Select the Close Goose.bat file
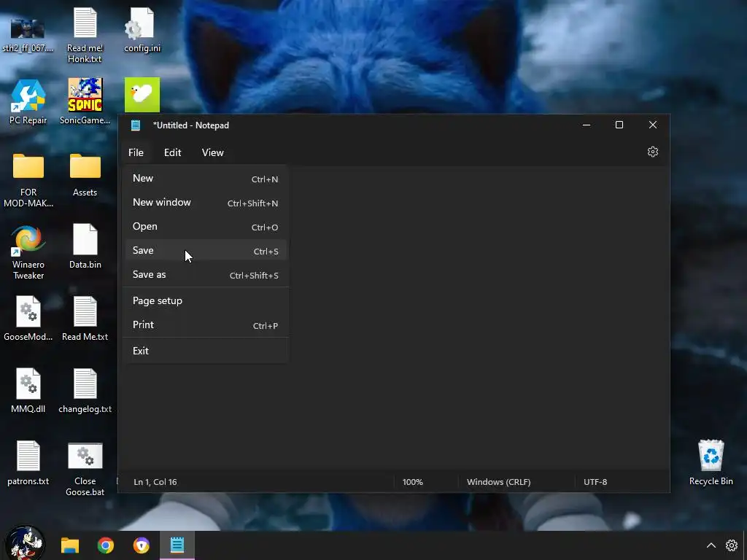 [x=85, y=470]
